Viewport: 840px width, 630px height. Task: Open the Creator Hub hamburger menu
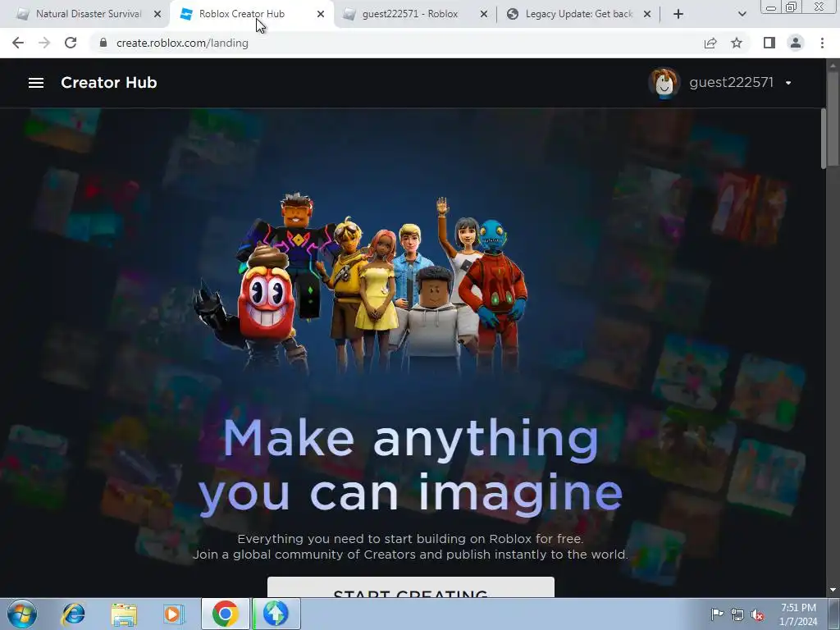point(36,83)
